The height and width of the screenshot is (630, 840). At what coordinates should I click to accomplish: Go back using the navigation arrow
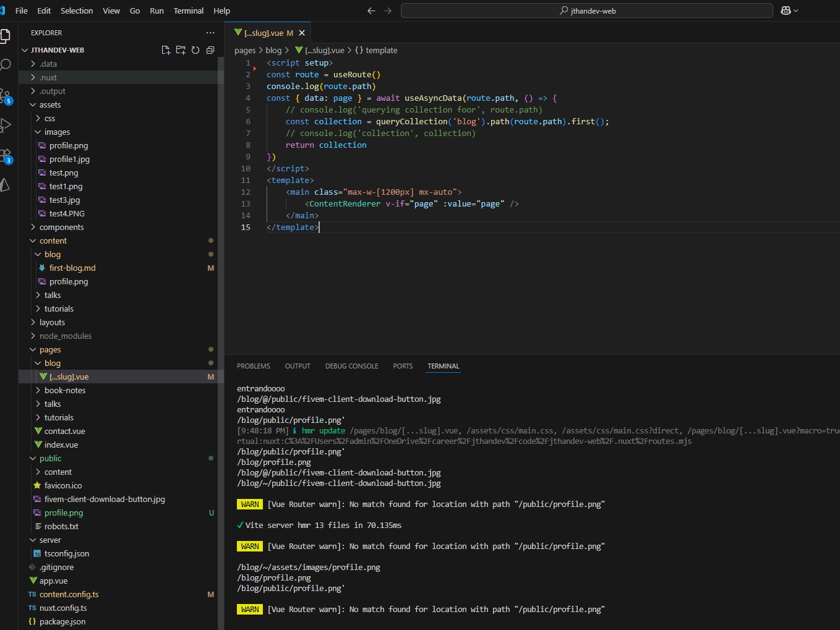(371, 11)
